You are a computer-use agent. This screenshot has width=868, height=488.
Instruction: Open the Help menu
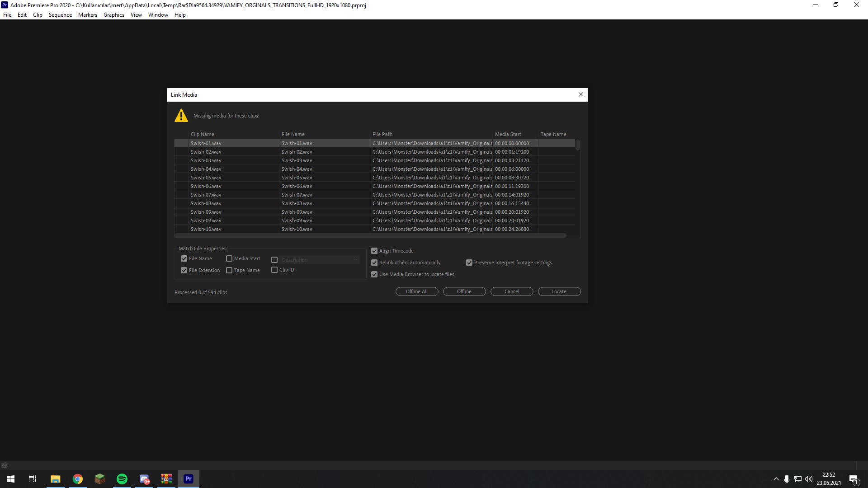click(180, 15)
